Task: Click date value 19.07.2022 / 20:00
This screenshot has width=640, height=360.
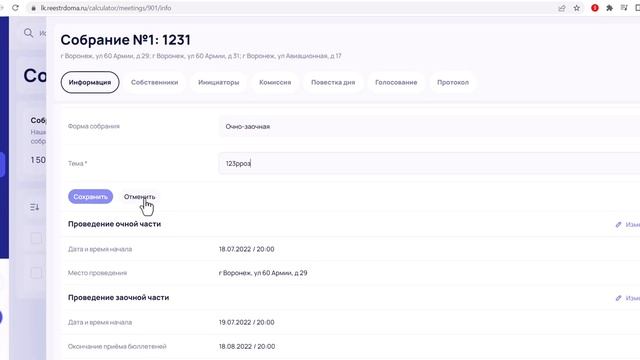Action: click(x=247, y=322)
